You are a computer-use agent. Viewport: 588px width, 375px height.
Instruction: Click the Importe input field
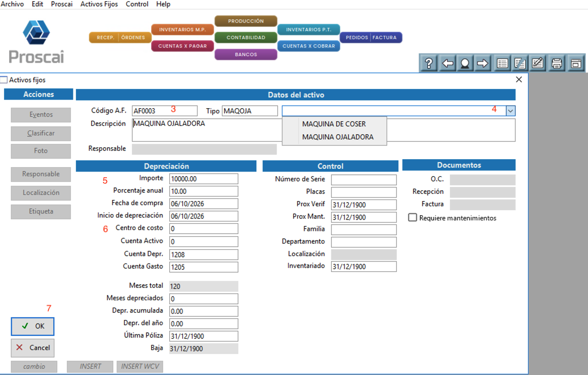[204, 178]
